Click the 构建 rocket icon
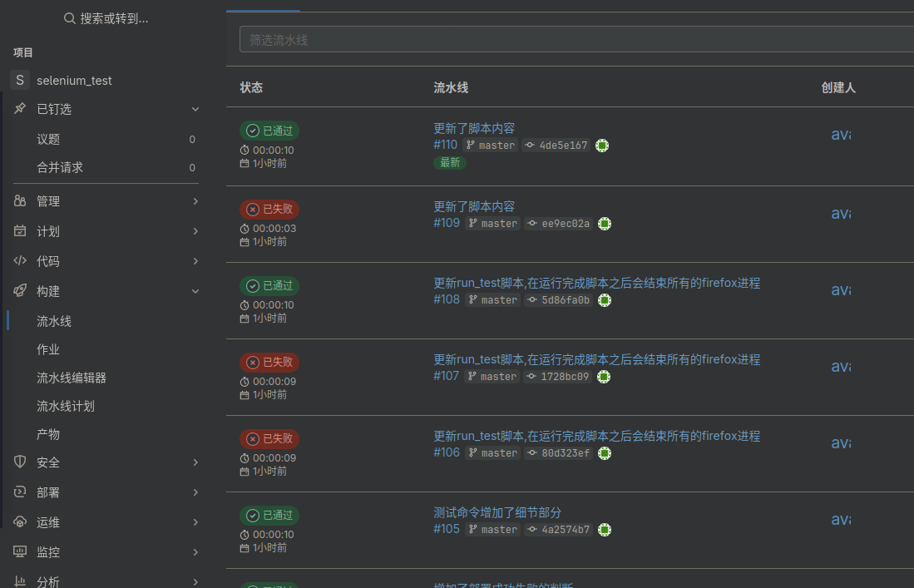914x588 pixels. click(20, 291)
